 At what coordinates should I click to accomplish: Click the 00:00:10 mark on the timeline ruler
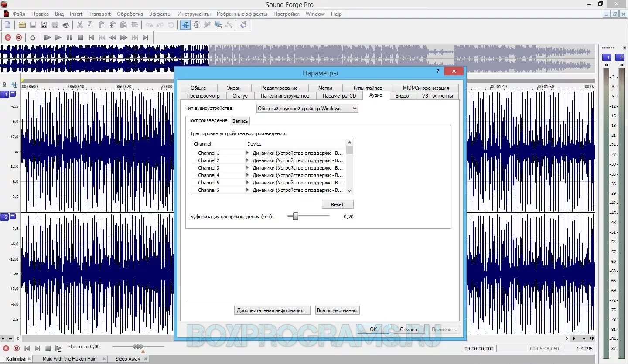[76, 87]
